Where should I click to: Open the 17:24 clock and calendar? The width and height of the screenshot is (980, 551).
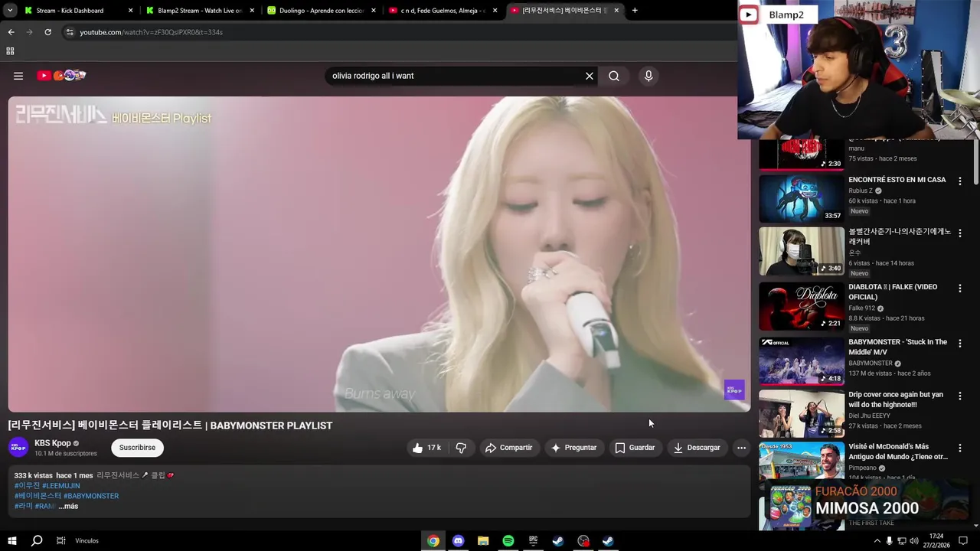point(938,541)
